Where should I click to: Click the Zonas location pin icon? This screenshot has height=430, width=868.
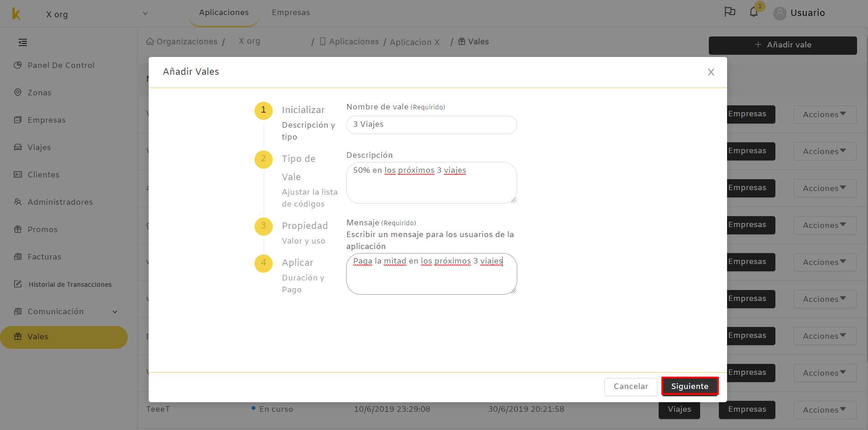[18, 93]
